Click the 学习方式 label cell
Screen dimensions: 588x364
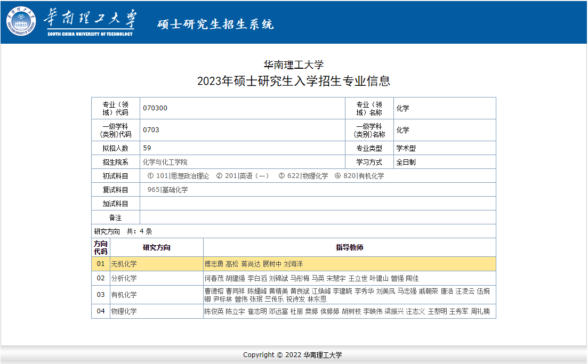(x=369, y=162)
